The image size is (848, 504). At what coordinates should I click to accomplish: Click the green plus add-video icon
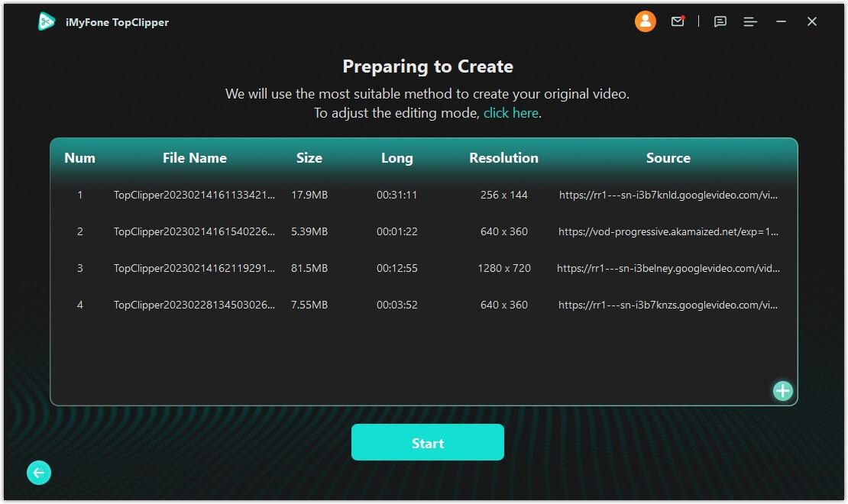point(783,391)
